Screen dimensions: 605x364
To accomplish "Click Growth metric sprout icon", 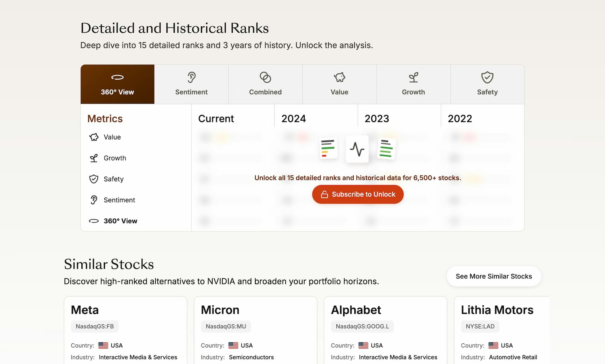I will (94, 158).
